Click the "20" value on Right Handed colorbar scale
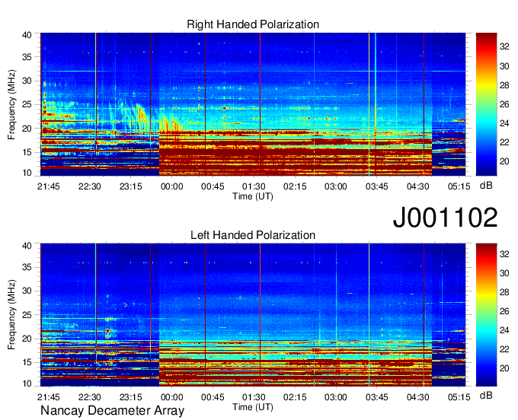 click(x=504, y=161)
